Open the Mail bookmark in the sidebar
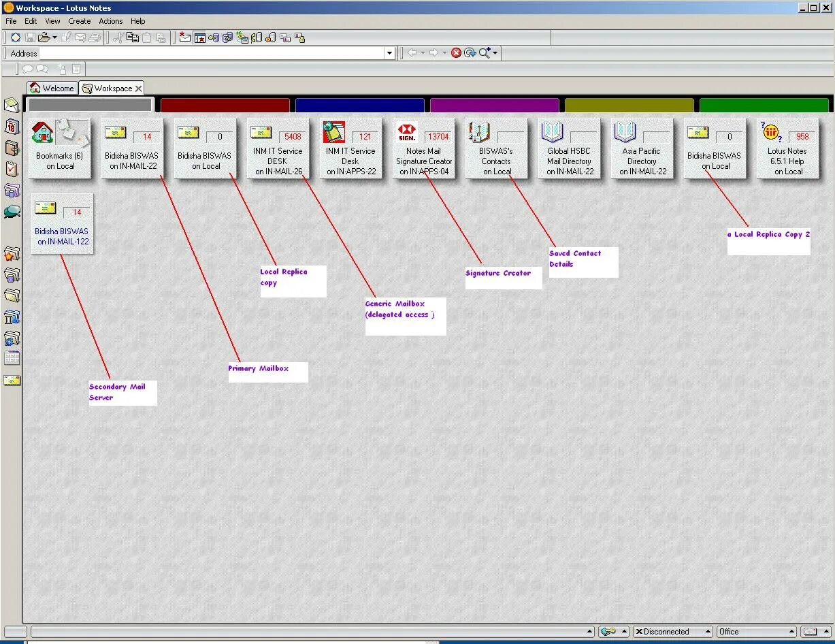The width and height of the screenshot is (835, 644). click(x=12, y=105)
